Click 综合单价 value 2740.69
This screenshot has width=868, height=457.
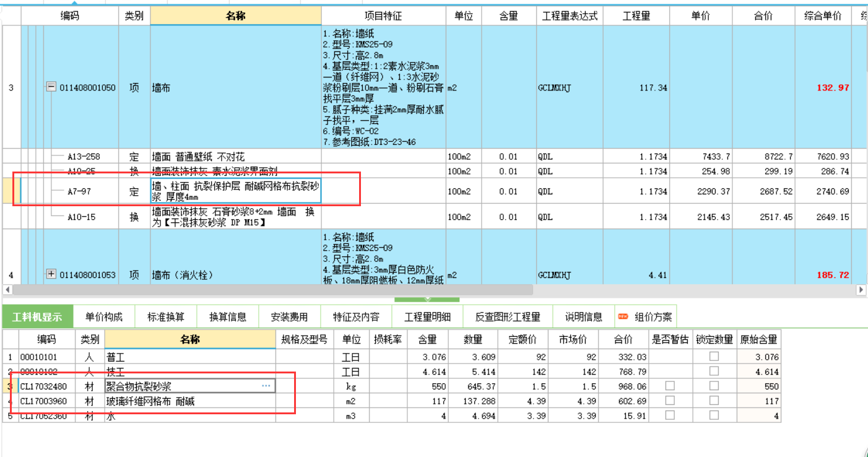[x=833, y=191]
